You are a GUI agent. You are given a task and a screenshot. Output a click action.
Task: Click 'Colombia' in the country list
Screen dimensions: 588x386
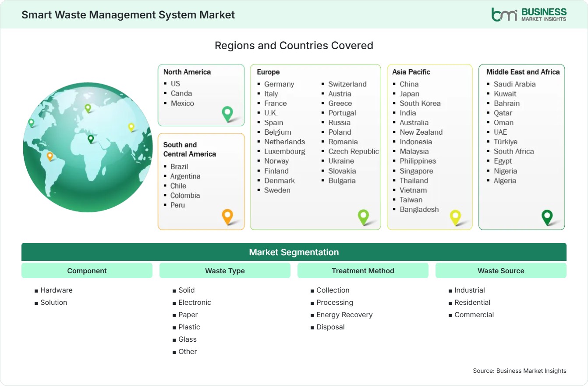click(x=185, y=196)
